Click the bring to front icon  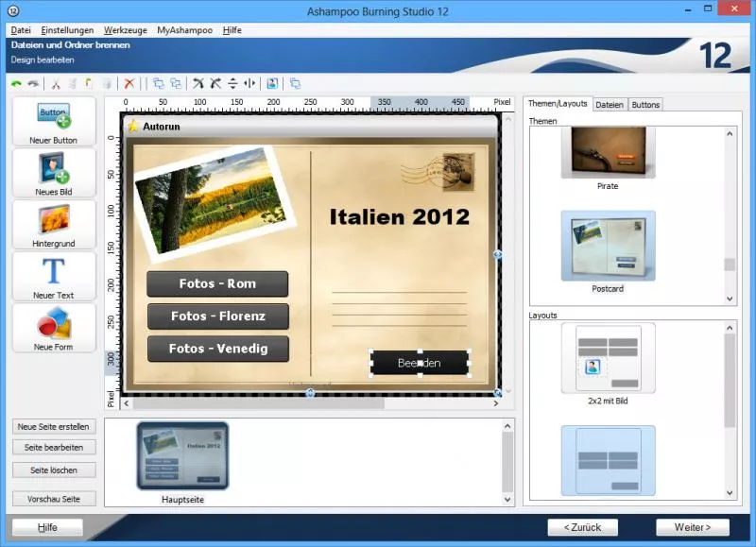[158, 84]
